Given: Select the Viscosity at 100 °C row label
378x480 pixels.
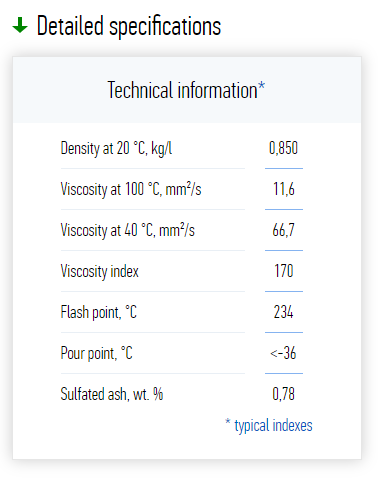Looking at the screenshot, I should (x=131, y=189).
